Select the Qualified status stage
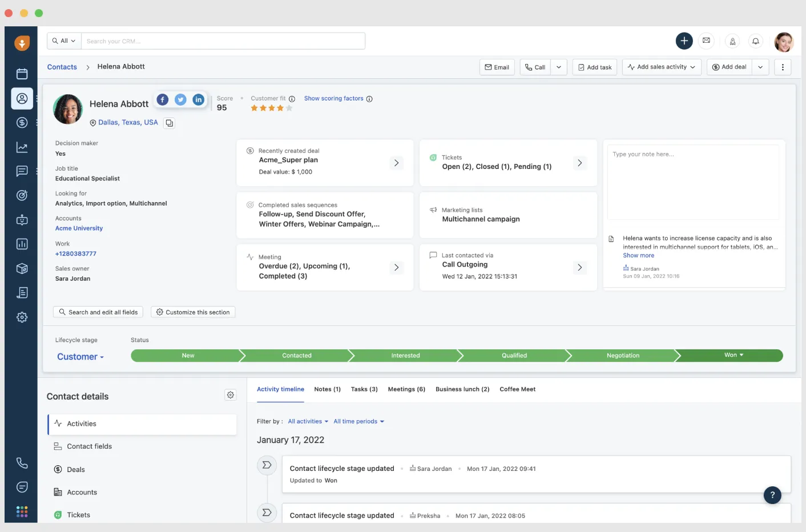The image size is (806, 532). point(514,356)
